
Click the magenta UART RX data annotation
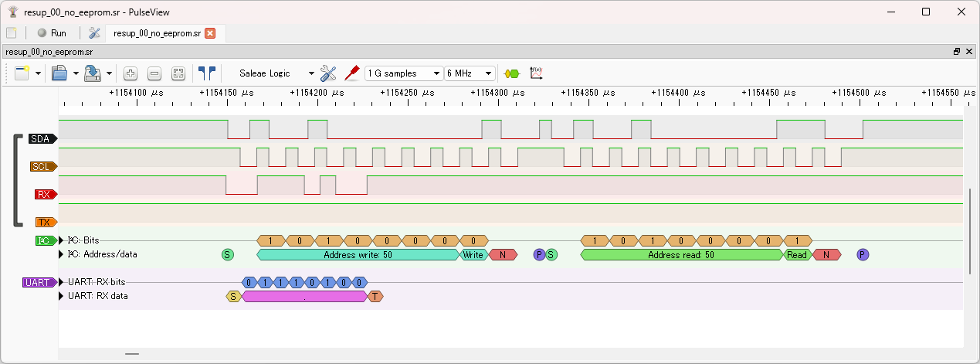coord(305,296)
